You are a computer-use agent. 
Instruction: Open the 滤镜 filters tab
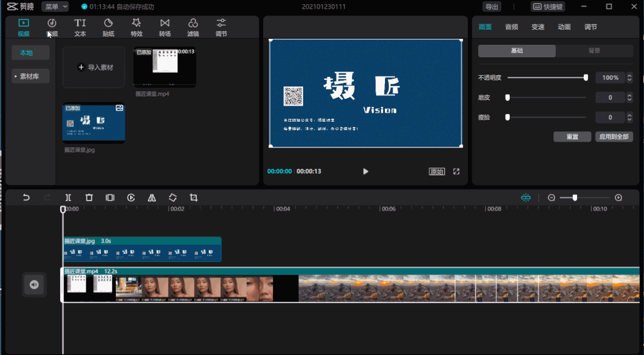193,27
